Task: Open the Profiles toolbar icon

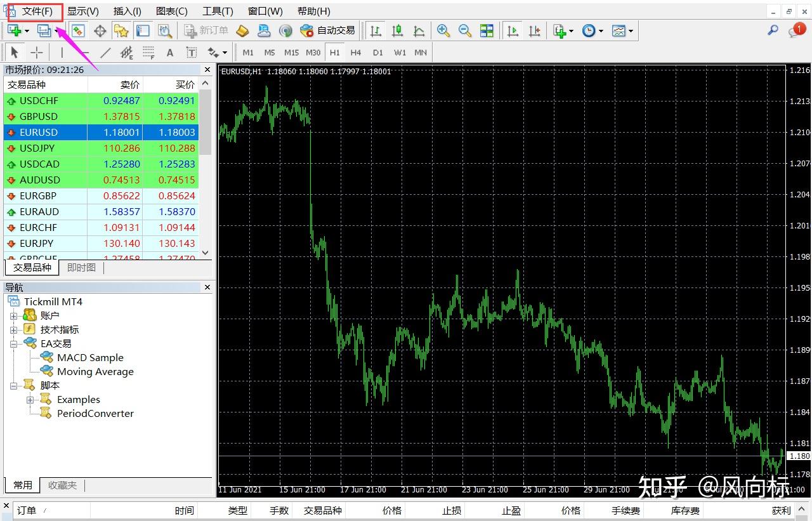Action: 44,30
